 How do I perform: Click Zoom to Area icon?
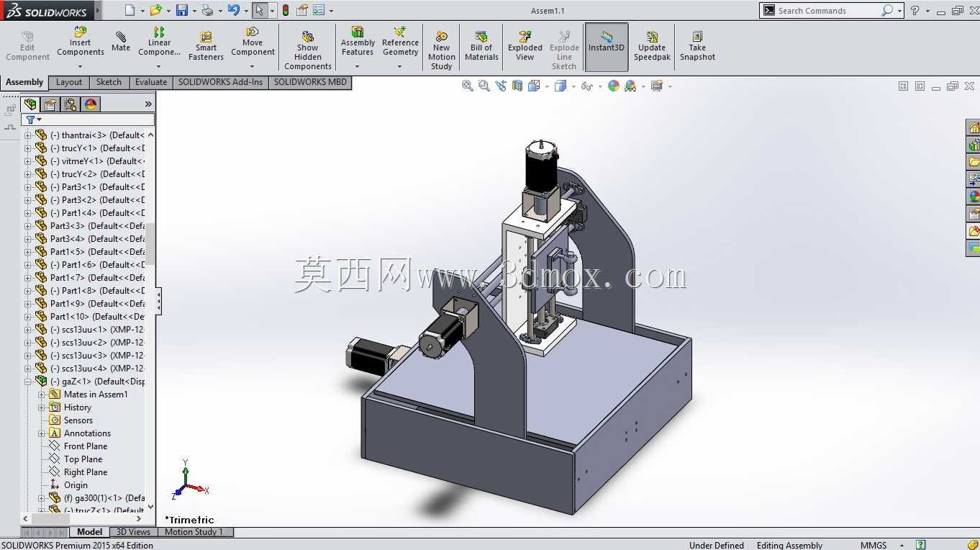(484, 86)
